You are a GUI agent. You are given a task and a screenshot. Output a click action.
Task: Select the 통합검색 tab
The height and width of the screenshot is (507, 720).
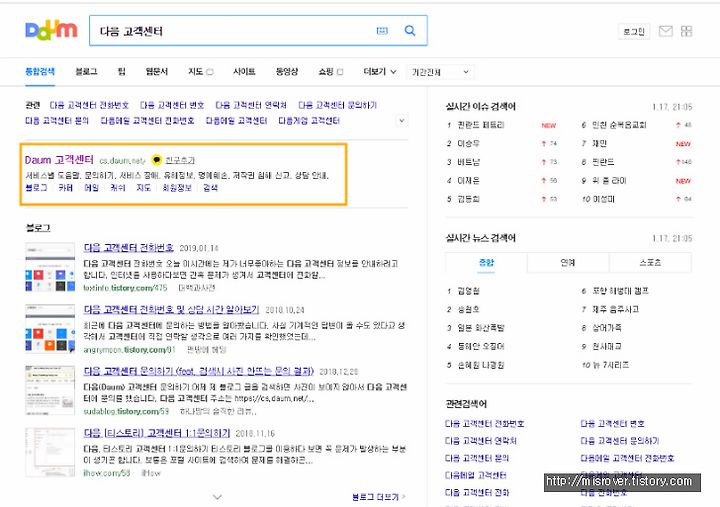pos(40,72)
